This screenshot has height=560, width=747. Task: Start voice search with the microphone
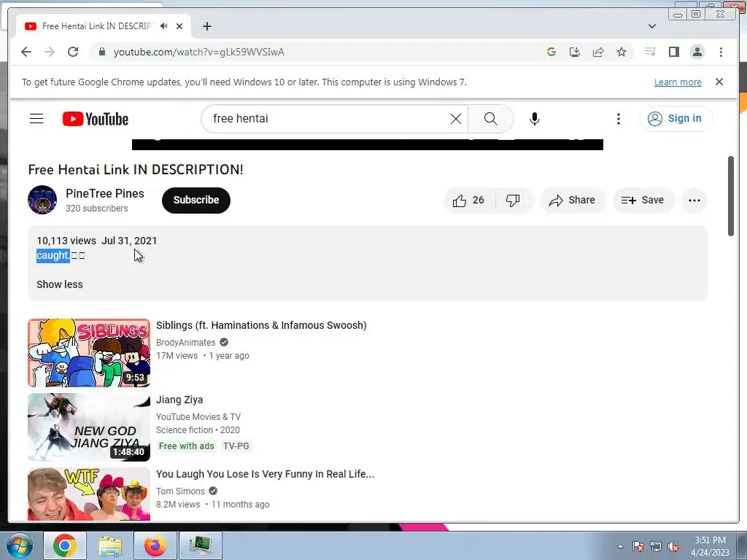535,119
